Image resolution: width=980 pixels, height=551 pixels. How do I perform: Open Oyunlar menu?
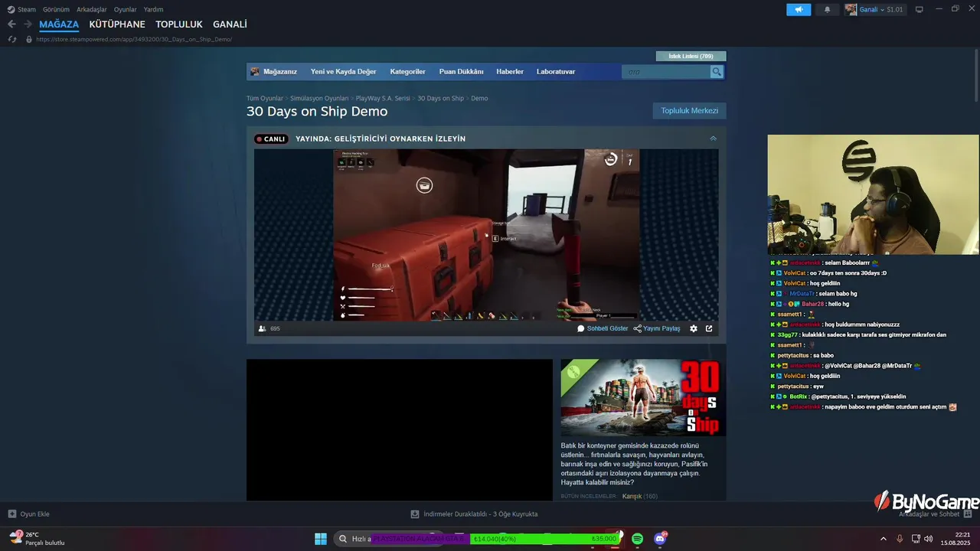click(x=126, y=9)
